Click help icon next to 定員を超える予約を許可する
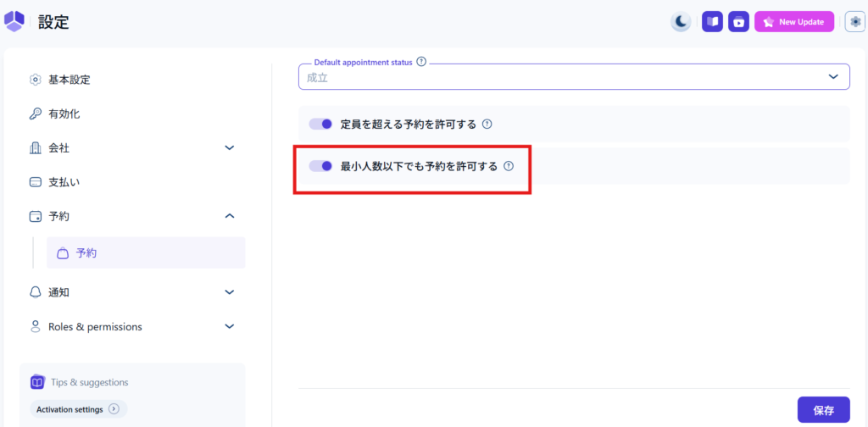This screenshot has height=427, width=868. [x=487, y=124]
